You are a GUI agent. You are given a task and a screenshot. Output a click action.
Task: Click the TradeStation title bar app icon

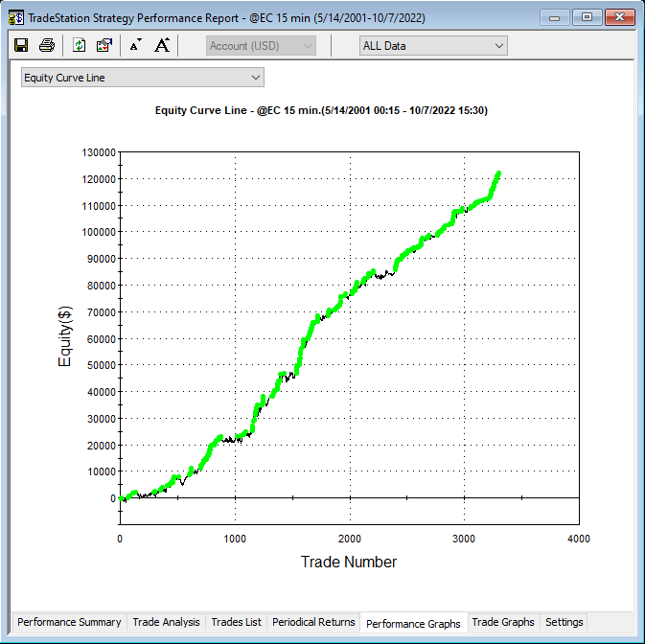tap(16, 16)
